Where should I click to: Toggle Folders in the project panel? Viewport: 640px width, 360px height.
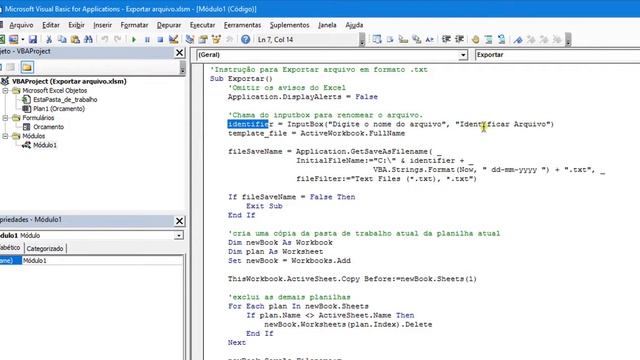27,67
